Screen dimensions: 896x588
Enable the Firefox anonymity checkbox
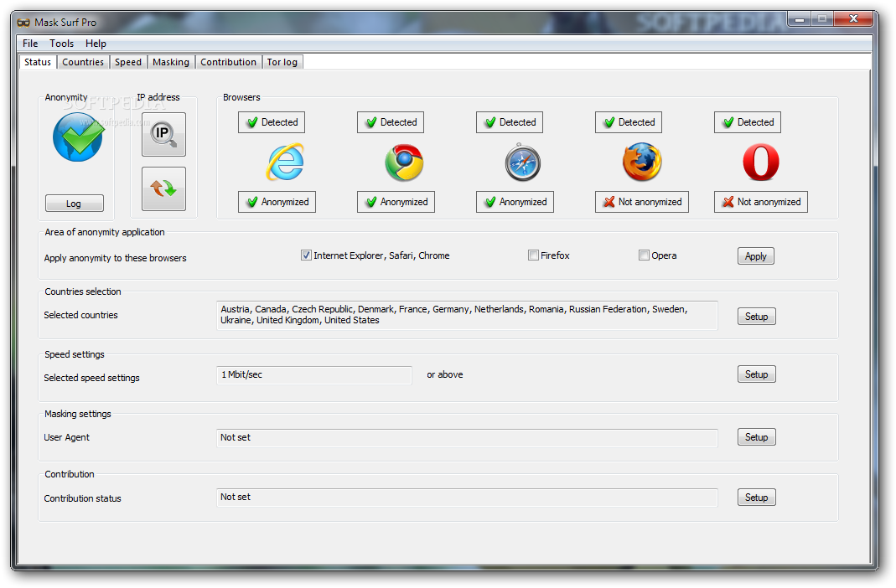pyautogui.click(x=533, y=255)
